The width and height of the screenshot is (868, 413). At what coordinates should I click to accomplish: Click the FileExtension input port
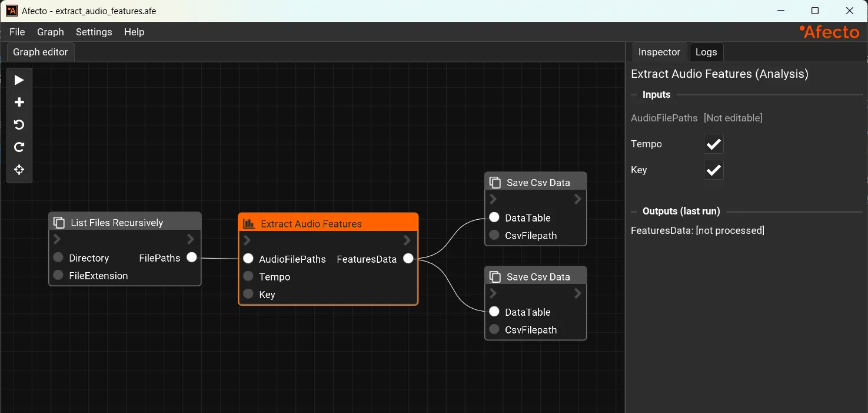(58, 275)
